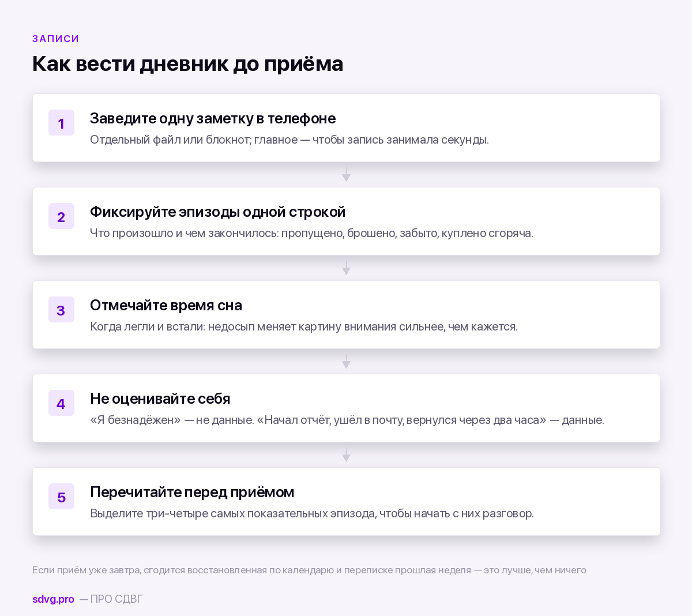Click the ЗАПИСИ category label
Screen dimensions: 692x616
(55, 39)
